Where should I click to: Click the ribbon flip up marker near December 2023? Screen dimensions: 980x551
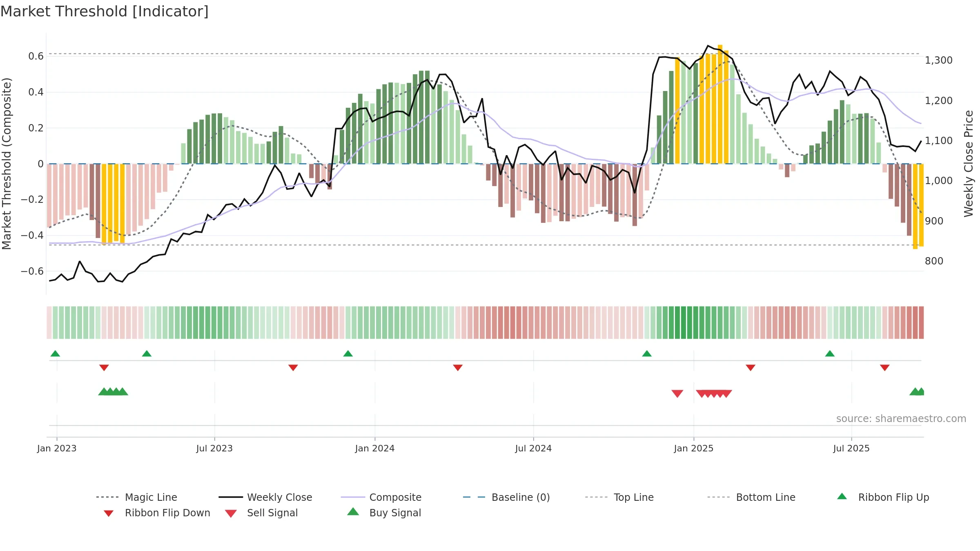(x=348, y=353)
